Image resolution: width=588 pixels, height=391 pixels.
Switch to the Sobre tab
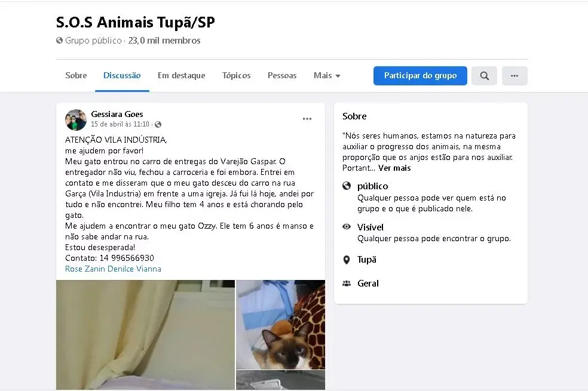[76, 76]
